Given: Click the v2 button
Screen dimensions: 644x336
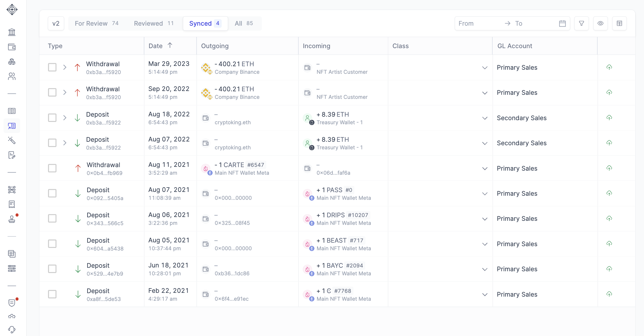Looking at the screenshot, I should tap(56, 23).
